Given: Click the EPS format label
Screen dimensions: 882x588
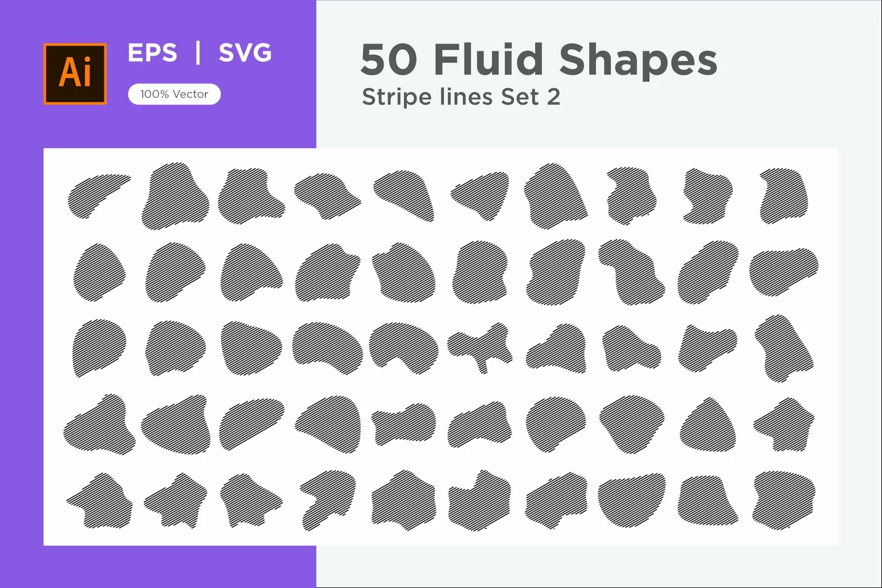Looking at the screenshot, I should [152, 53].
